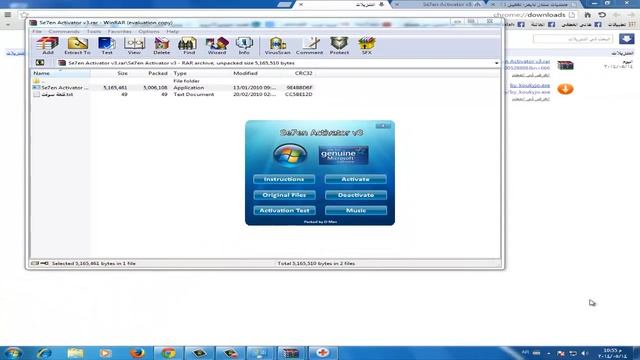The height and width of the screenshot is (360, 640).
Task: Click the View toolbar icon in WinRAR
Action: [134, 45]
